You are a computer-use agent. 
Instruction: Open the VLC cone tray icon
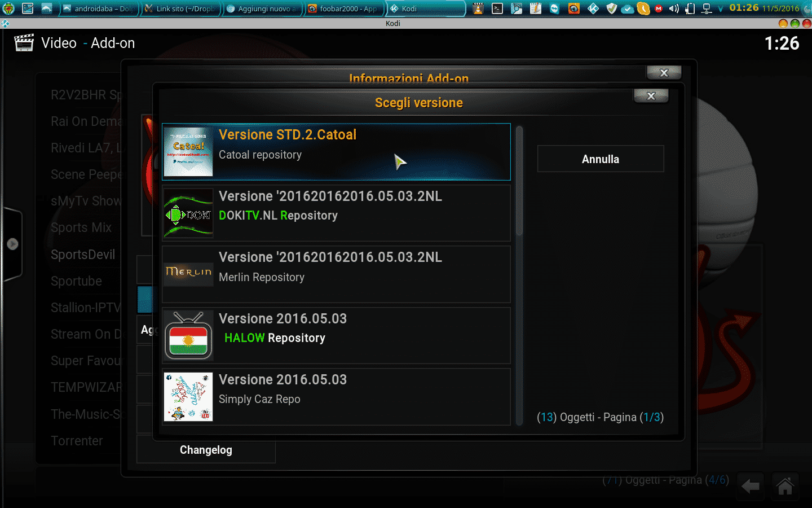click(x=478, y=8)
